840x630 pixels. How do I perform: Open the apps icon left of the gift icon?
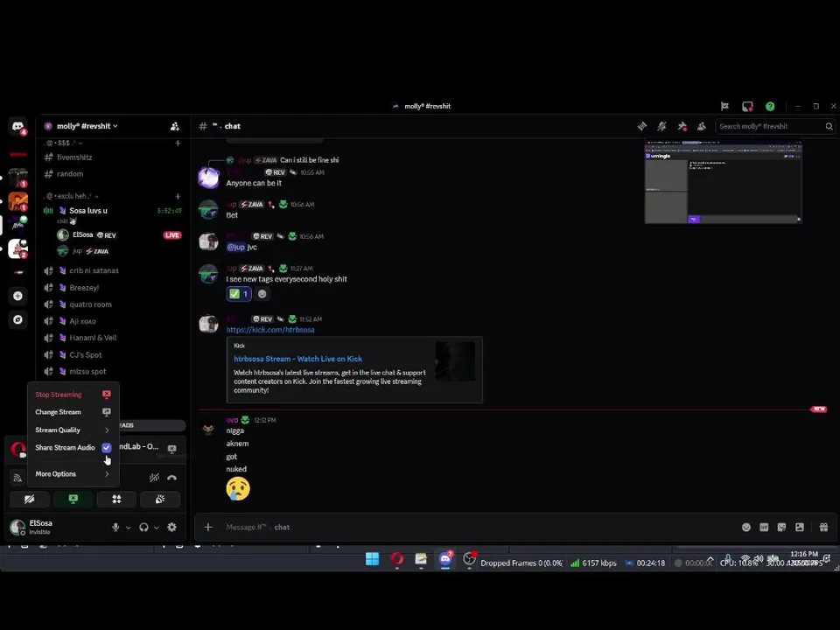pyautogui.click(x=800, y=527)
